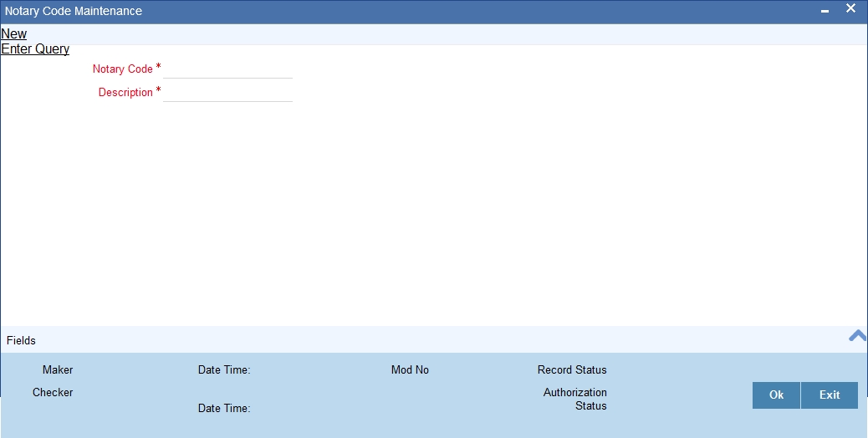868x438 pixels.
Task: Click the Maker's Date Time label
Action: (x=224, y=370)
